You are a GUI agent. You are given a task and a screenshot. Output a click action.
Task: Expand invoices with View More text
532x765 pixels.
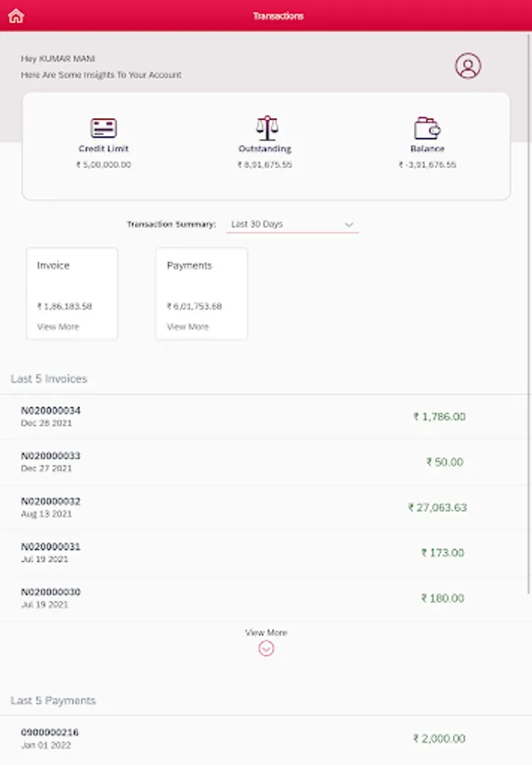pyautogui.click(x=266, y=632)
